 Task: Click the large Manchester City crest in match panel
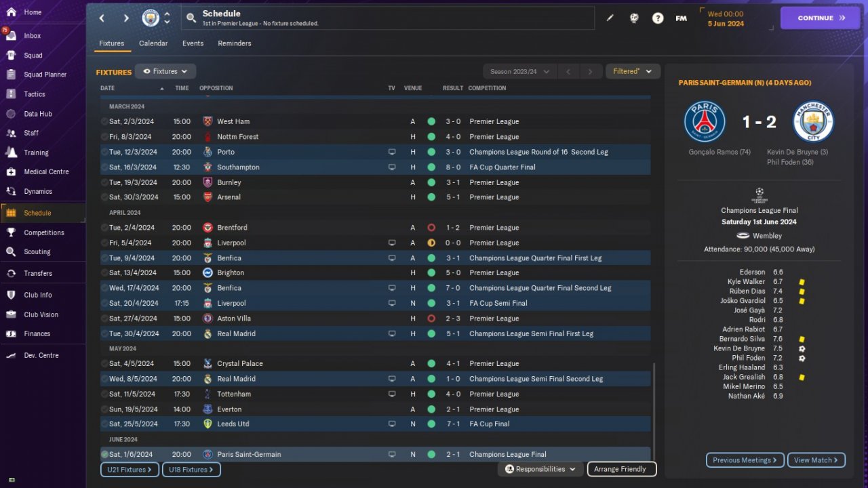click(813, 122)
